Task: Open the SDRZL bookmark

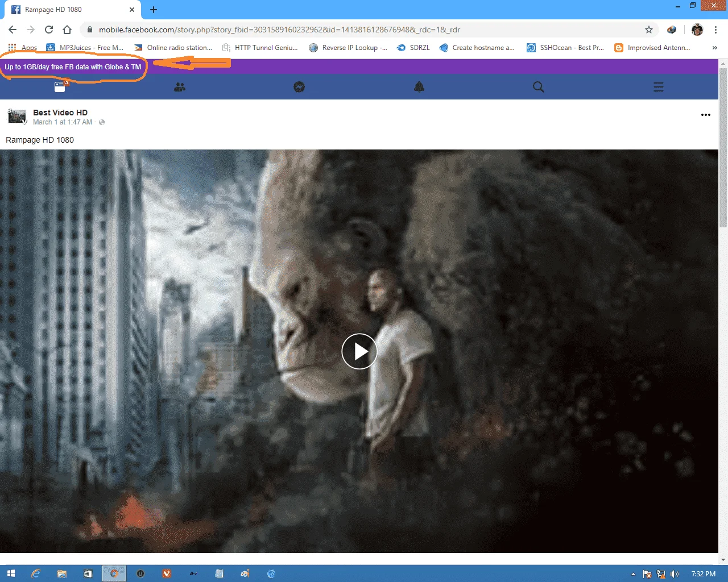Action: [x=413, y=48]
